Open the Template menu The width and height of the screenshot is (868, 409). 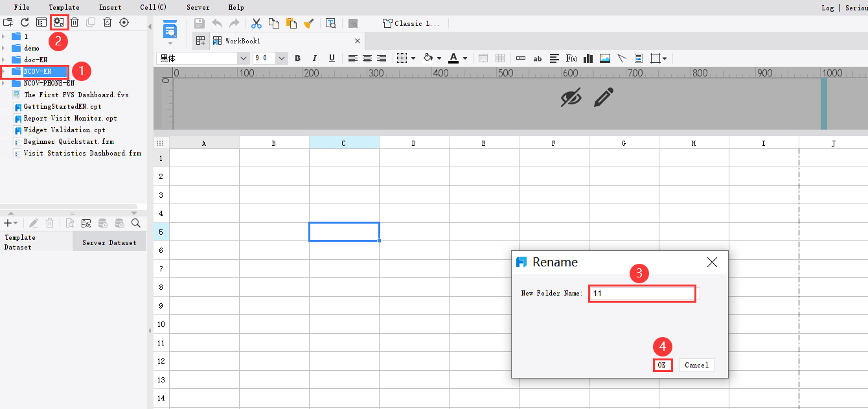tap(63, 7)
